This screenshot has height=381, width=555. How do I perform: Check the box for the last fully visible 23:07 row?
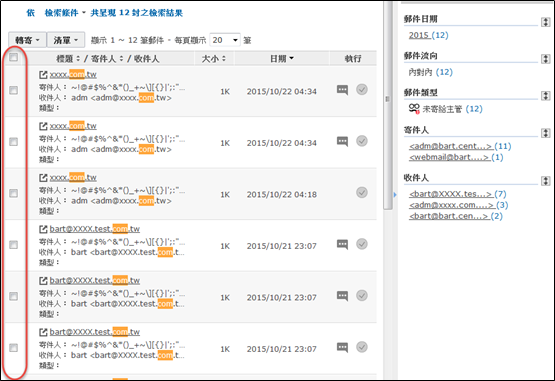click(x=13, y=348)
